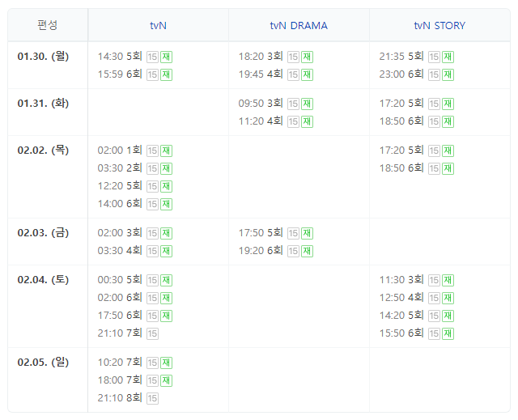Click the 18:20 3회 tvN DRAMA entry

[x=261, y=57]
